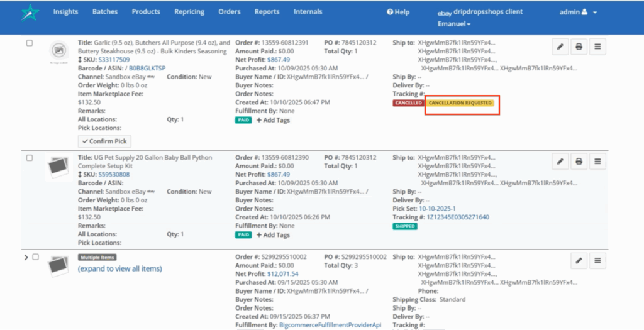644x330 pixels.
Task: Click the Cancellation Requested yellow tag
Action: pyautogui.click(x=460, y=102)
